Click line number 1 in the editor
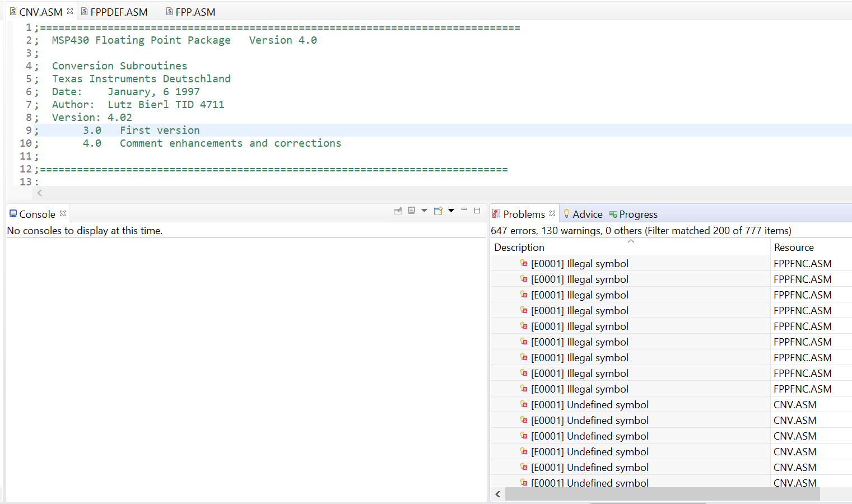 [x=29, y=27]
